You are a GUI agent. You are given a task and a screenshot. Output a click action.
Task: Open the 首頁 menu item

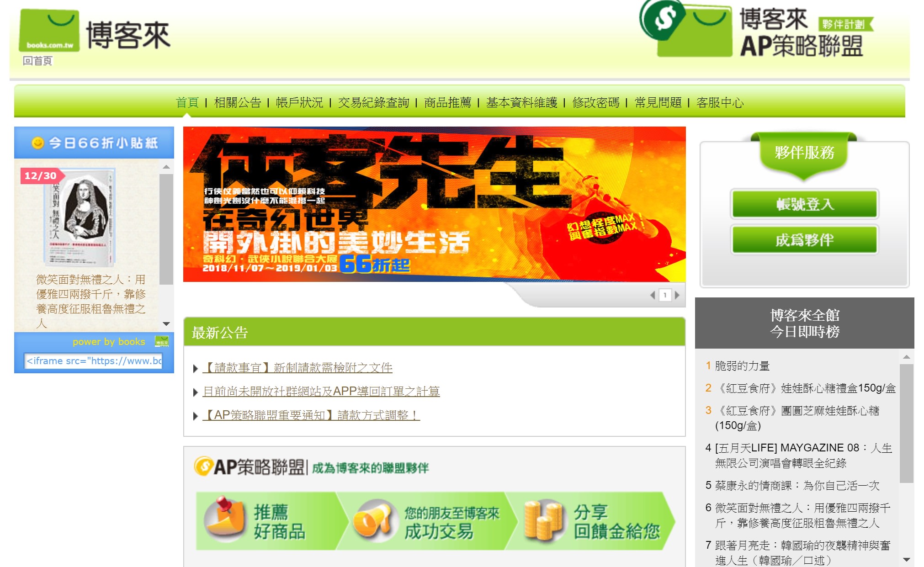187,102
